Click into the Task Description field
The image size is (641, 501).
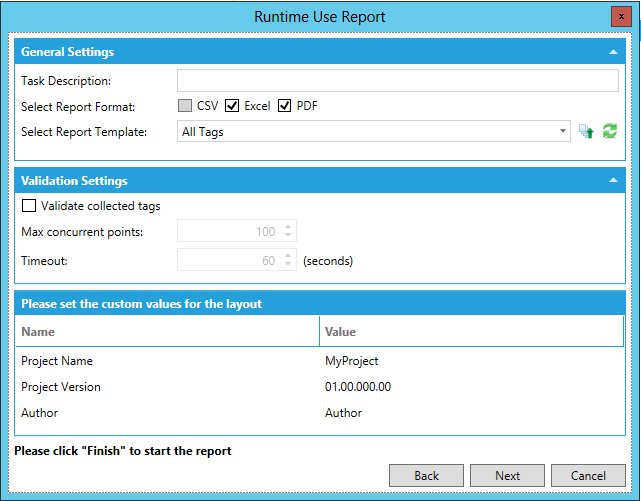point(397,81)
